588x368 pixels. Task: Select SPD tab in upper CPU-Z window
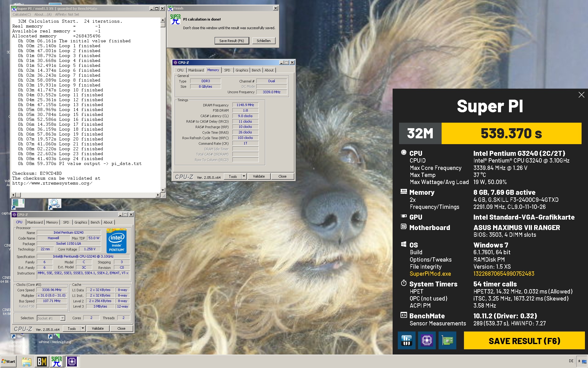pyautogui.click(x=227, y=70)
